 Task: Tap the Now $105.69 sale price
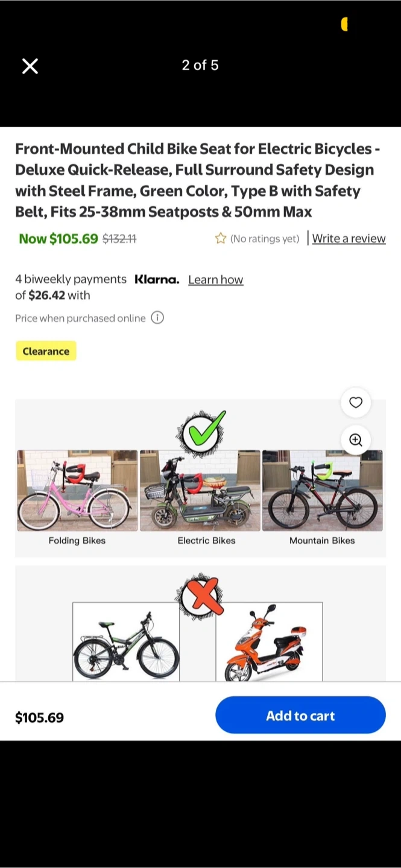(58, 239)
